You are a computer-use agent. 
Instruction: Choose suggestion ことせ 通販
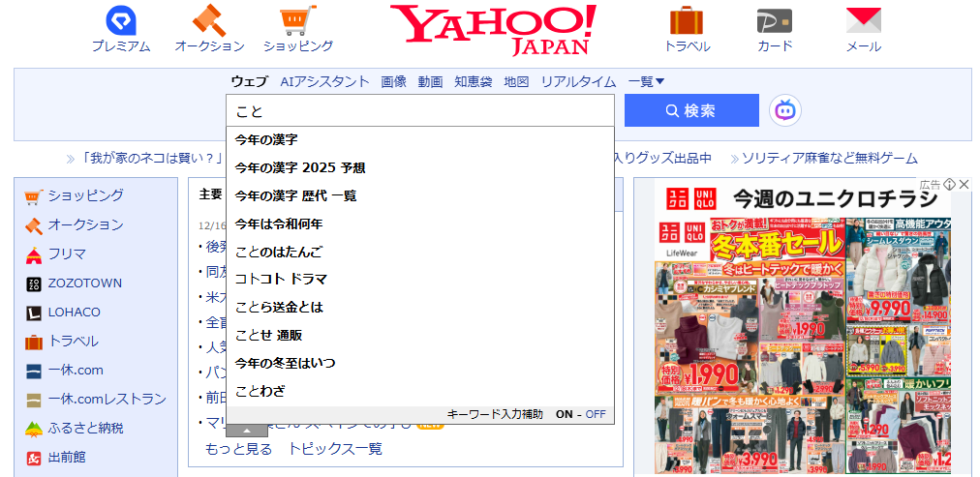pyautogui.click(x=420, y=336)
